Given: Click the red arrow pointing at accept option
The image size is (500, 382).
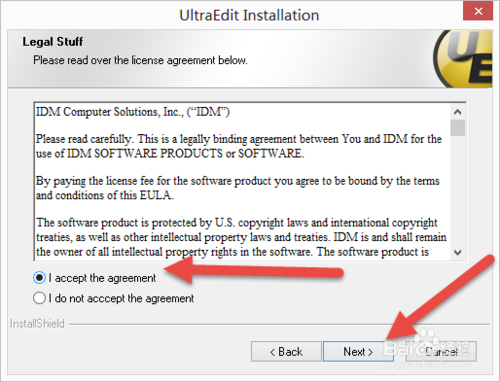Looking at the screenshot, I should point(253,270).
